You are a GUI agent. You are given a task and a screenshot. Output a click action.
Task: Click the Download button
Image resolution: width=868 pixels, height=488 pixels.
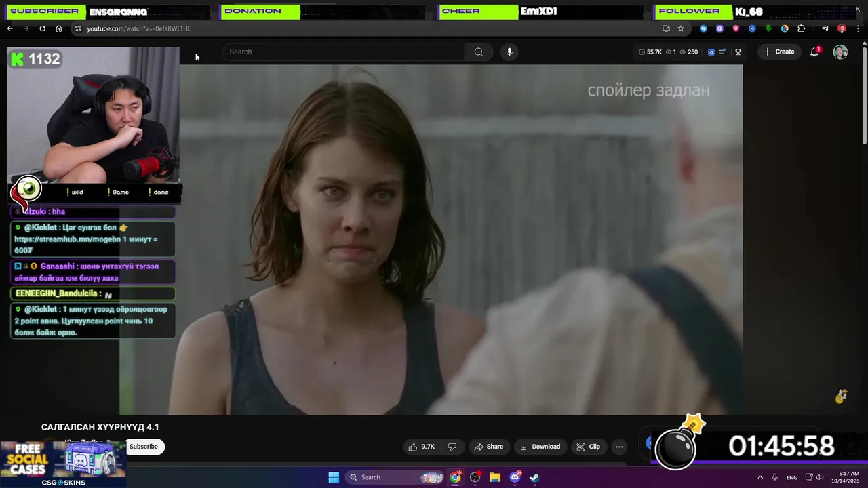pos(540,447)
